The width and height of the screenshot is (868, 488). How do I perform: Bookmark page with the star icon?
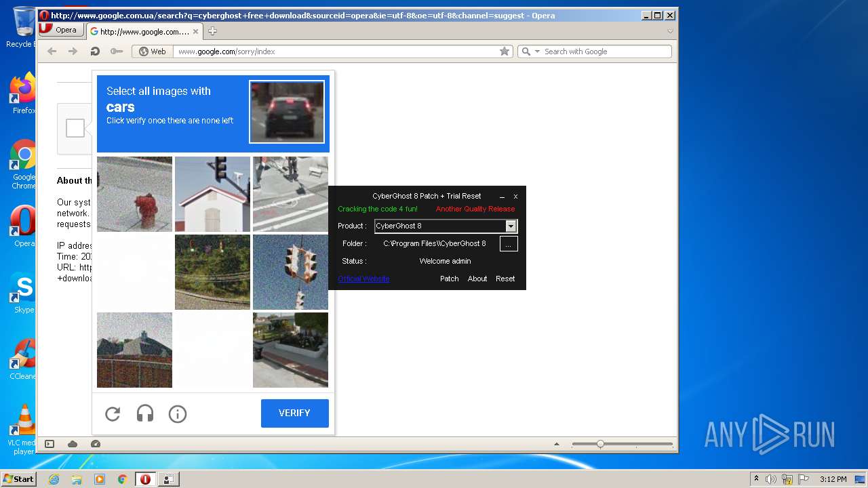pyautogui.click(x=505, y=52)
